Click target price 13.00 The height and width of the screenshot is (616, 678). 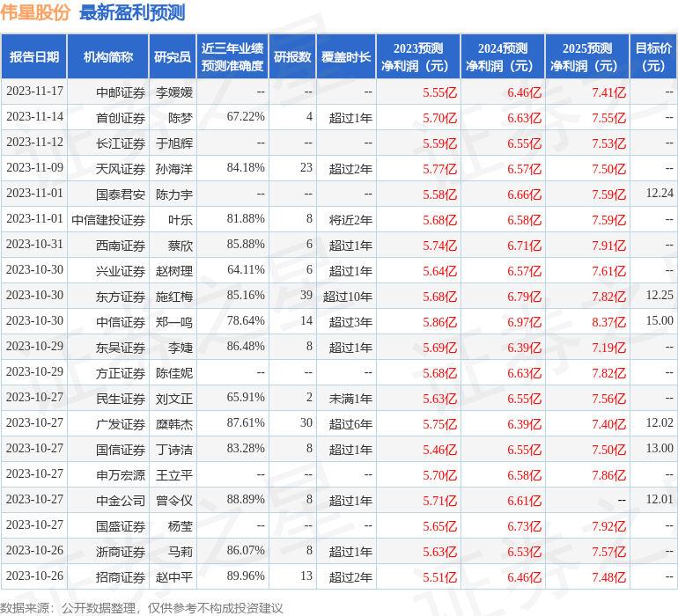[x=660, y=448]
